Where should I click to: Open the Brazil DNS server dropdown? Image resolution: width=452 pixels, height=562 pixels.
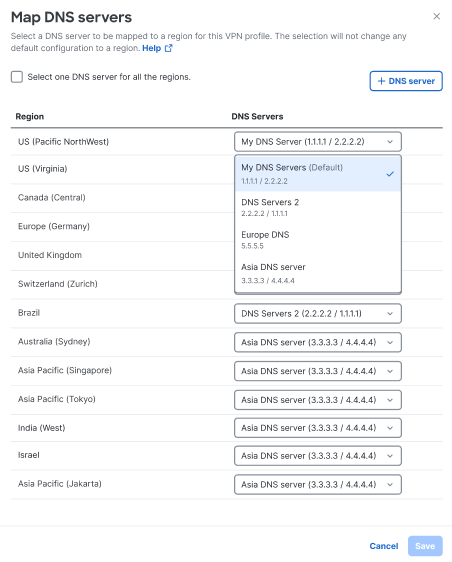tap(318, 314)
